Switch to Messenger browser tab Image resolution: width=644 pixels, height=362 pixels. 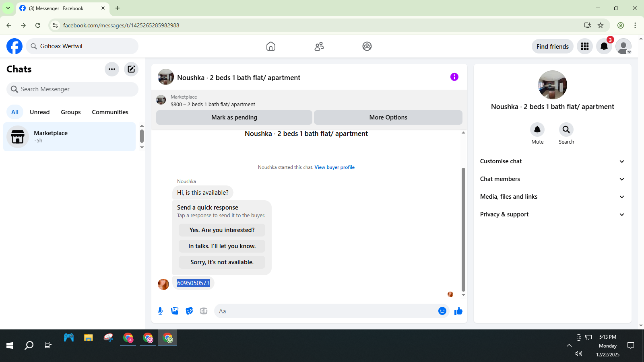tap(62, 8)
